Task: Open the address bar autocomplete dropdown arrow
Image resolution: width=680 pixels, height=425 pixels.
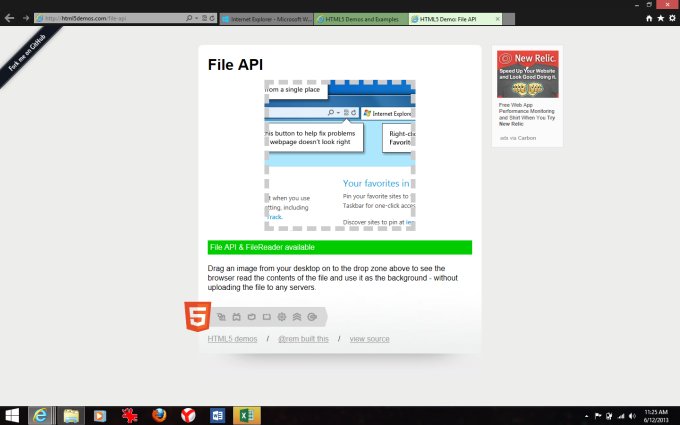Action: pyautogui.click(x=196, y=18)
